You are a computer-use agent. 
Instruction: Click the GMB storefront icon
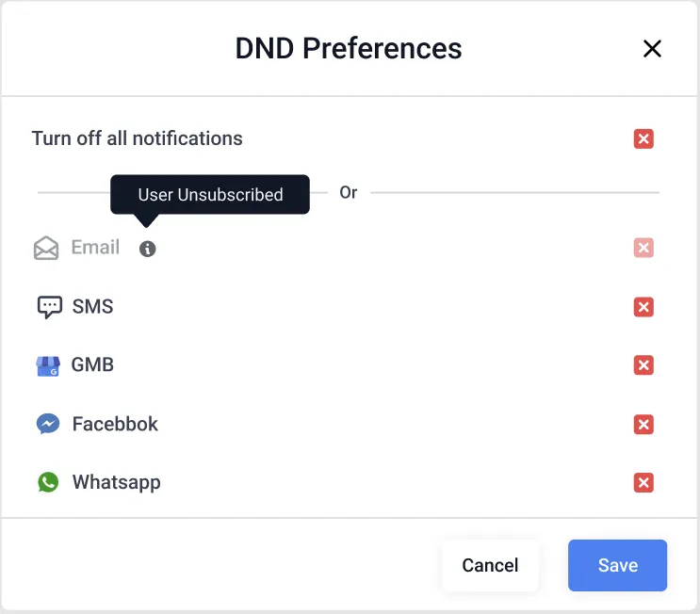(x=48, y=366)
